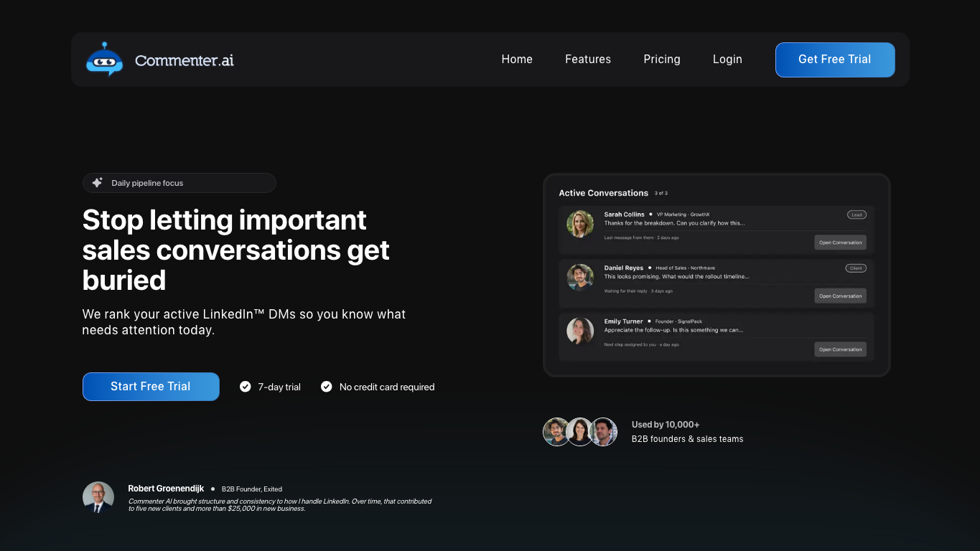The image size is (980, 551).
Task: Open the Features nav link
Action: pos(588,60)
